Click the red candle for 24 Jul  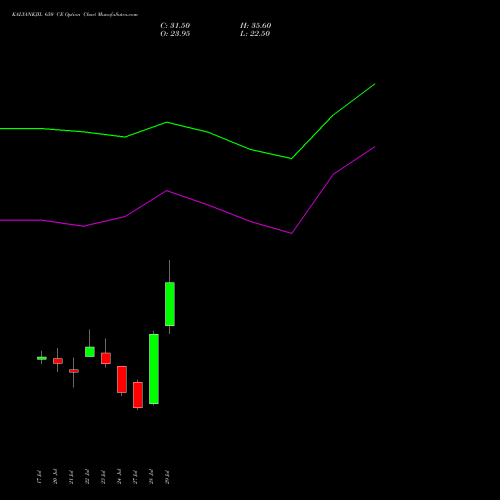(x=122, y=379)
